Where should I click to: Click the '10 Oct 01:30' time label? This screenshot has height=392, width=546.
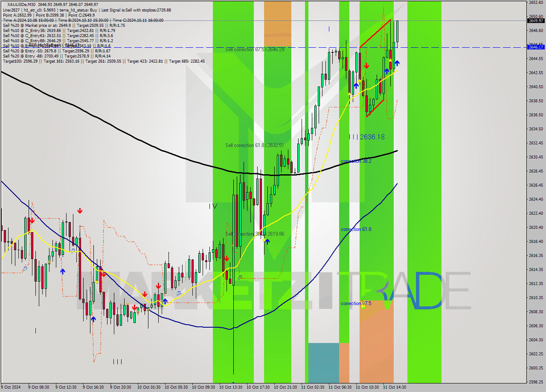point(148,387)
